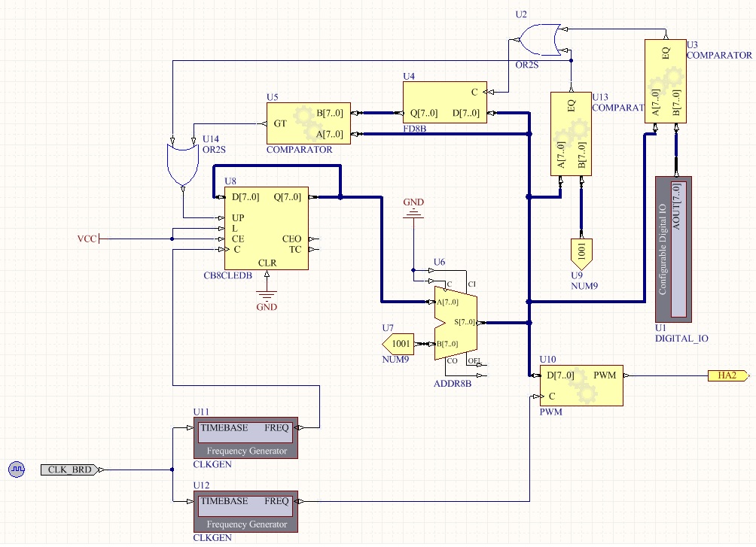Select the GND symbol below U8 CLR
Viewport: 756px width, 547px height.
[267, 295]
